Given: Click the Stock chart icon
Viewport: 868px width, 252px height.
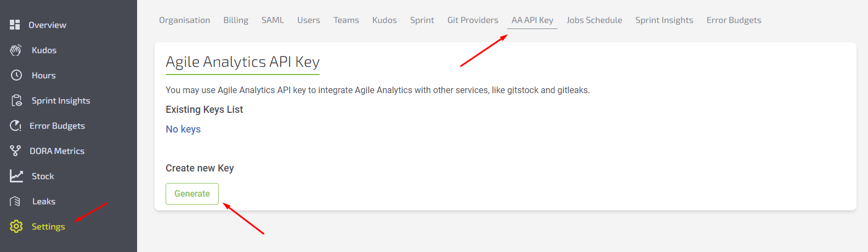Looking at the screenshot, I should pyautogui.click(x=16, y=176).
